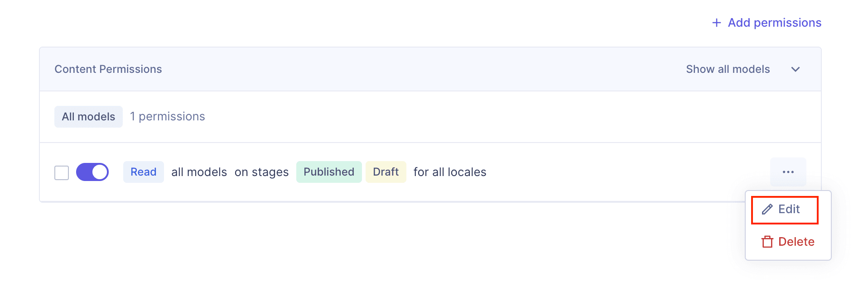Click the trash icon beside Delete
The height and width of the screenshot is (286, 868).
(767, 242)
